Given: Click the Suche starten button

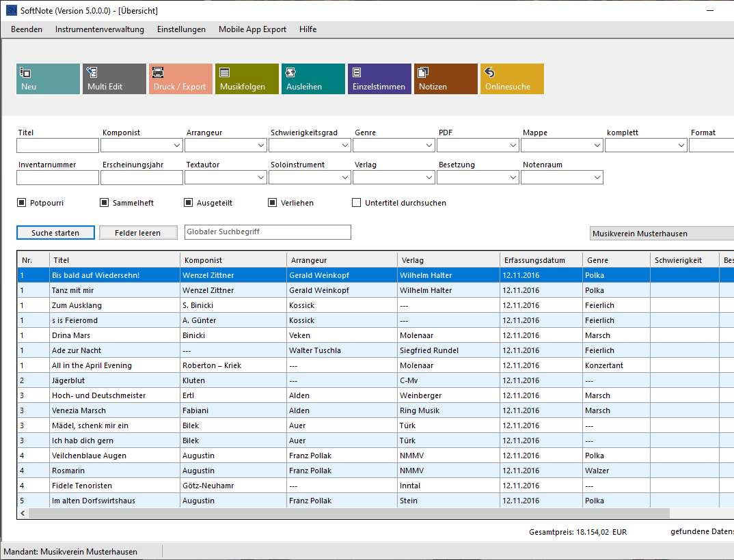Looking at the screenshot, I should (x=55, y=233).
